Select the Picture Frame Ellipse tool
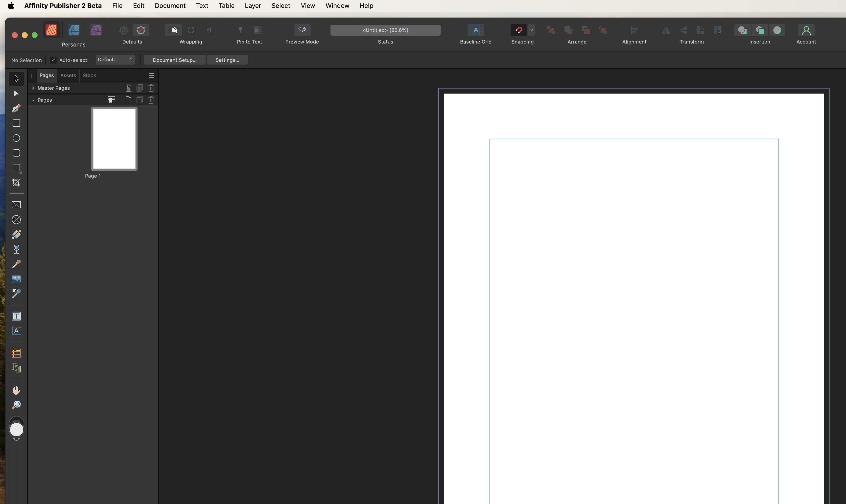 pyautogui.click(x=16, y=220)
